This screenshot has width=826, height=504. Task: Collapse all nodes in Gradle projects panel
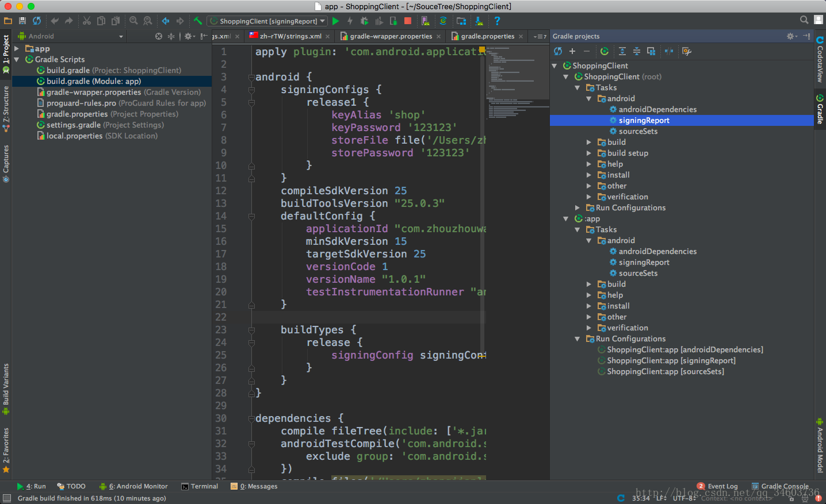637,51
